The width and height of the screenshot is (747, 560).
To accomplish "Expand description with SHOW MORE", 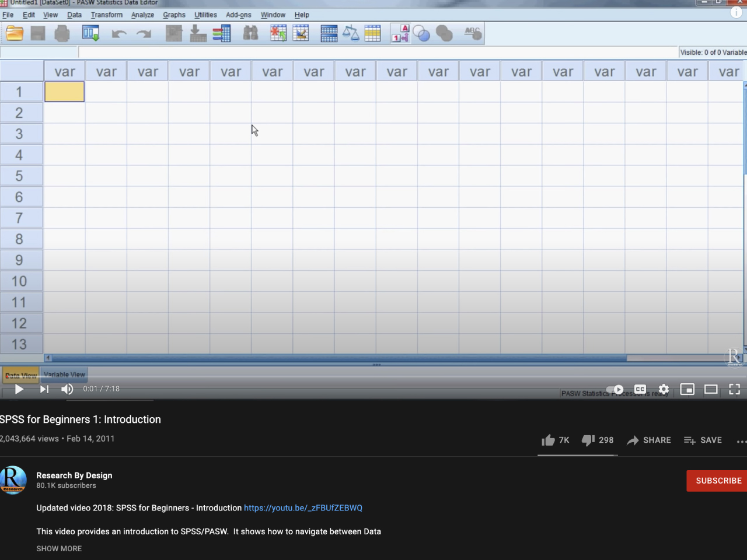I will click(x=59, y=548).
